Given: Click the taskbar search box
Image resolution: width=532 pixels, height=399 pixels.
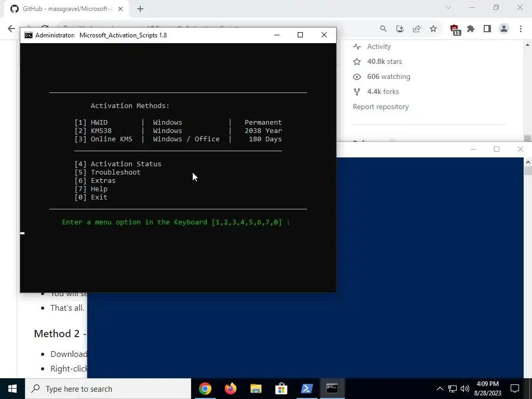Looking at the screenshot, I should pyautogui.click(x=108, y=389).
